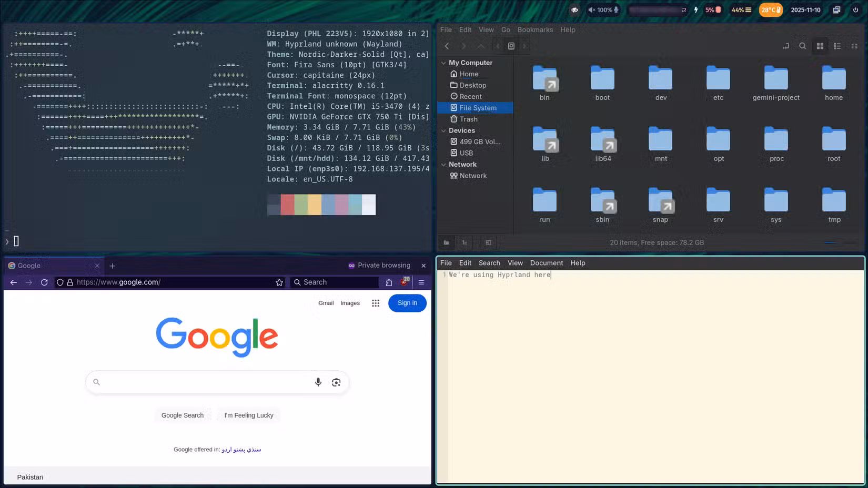The image size is (868, 488).
Task: Expand the Network section
Action: tap(444, 164)
